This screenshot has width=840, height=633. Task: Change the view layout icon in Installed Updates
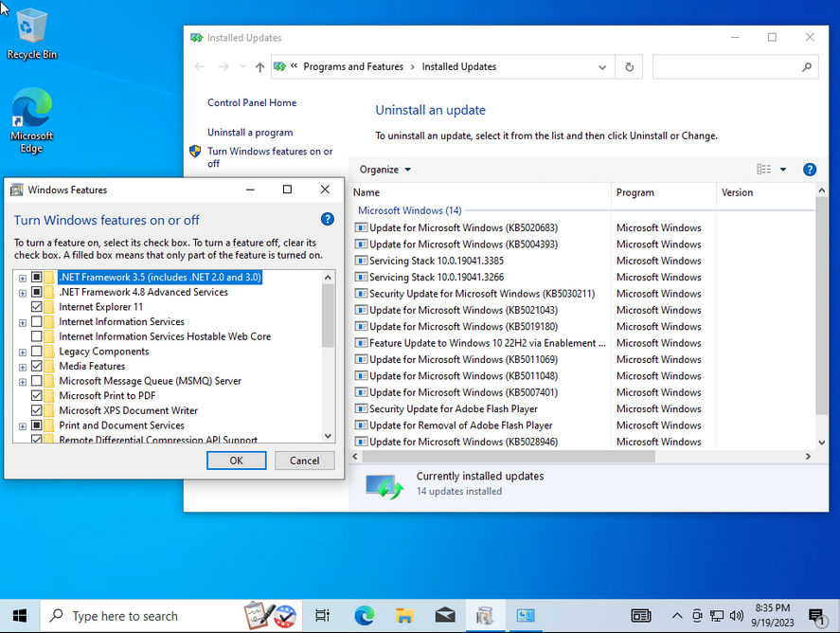point(764,170)
